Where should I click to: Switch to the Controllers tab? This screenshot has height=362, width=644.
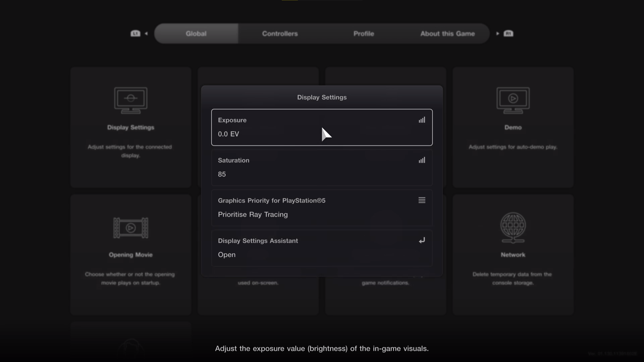tap(280, 34)
